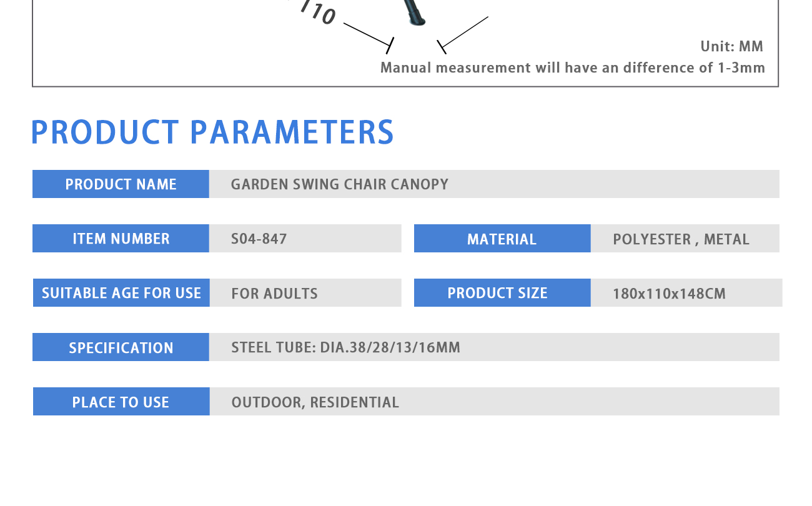Click the PRODUCT PARAMETERS heading

coord(212,132)
